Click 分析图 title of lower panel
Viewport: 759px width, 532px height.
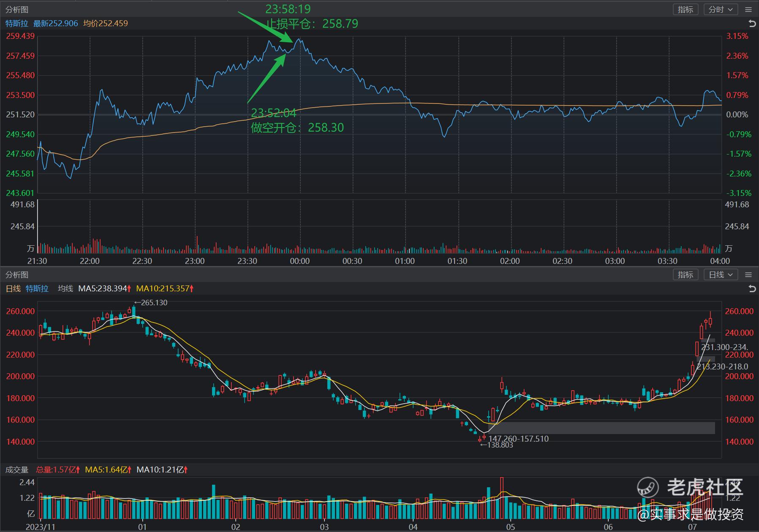[x=17, y=274]
